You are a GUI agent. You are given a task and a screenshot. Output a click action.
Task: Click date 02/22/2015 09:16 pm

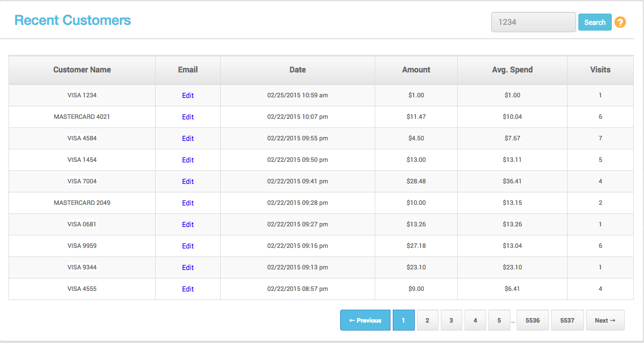click(297, 246)
